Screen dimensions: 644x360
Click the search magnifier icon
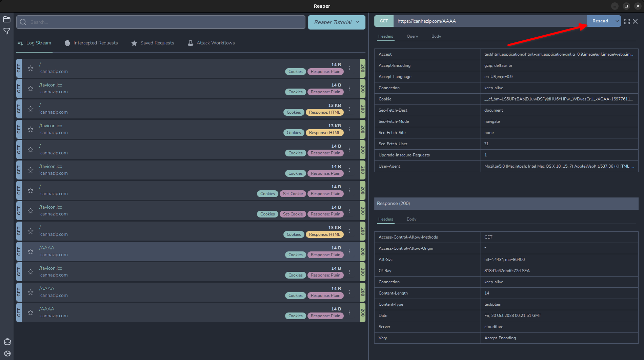(x=23, y=22)
